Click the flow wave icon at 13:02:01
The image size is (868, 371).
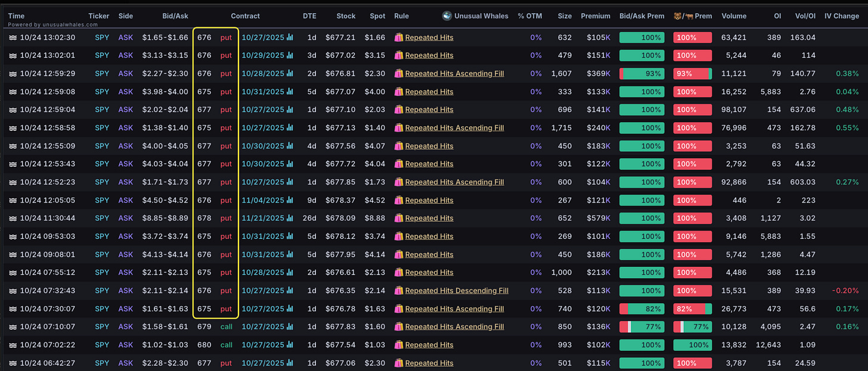(x=12, y=55)
